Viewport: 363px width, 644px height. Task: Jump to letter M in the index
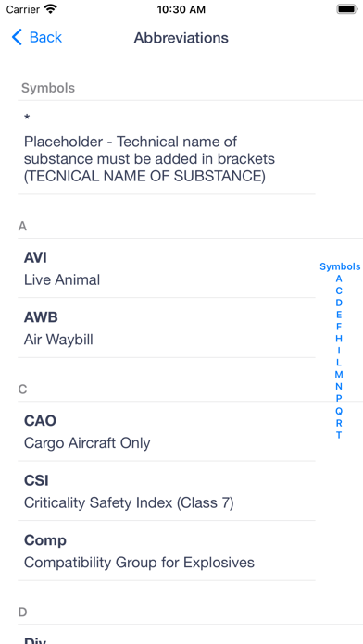339,374
